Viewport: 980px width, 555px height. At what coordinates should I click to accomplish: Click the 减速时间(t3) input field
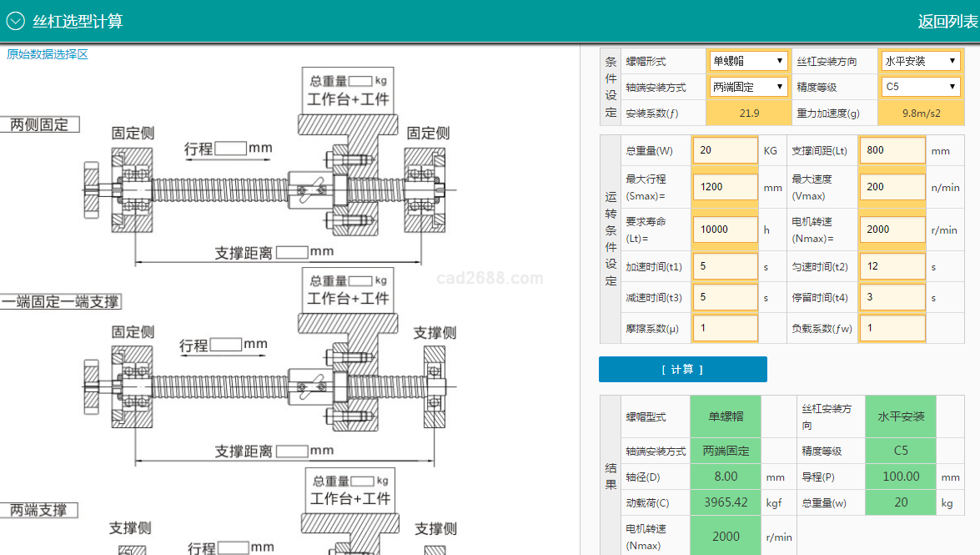click(x=725, y=297)
